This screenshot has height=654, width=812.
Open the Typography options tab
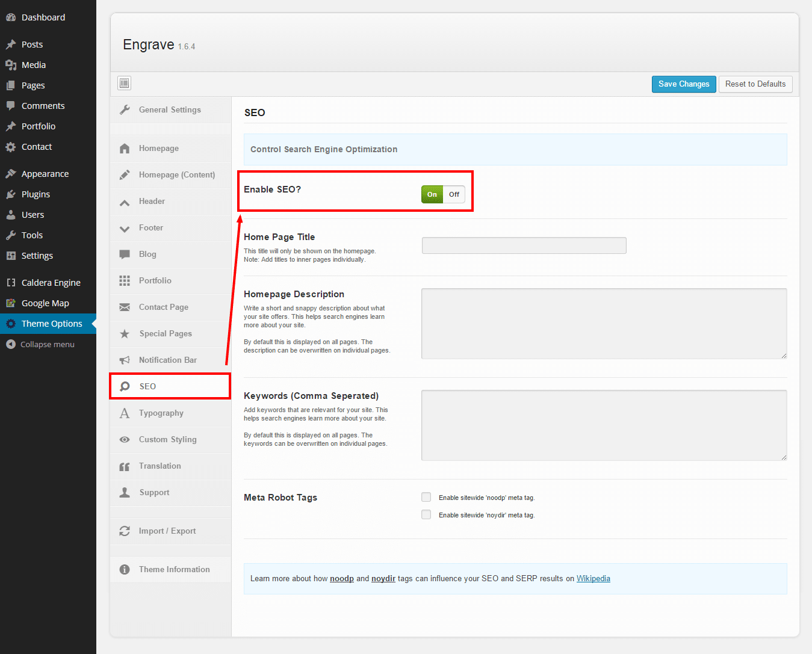click(161, 413)
